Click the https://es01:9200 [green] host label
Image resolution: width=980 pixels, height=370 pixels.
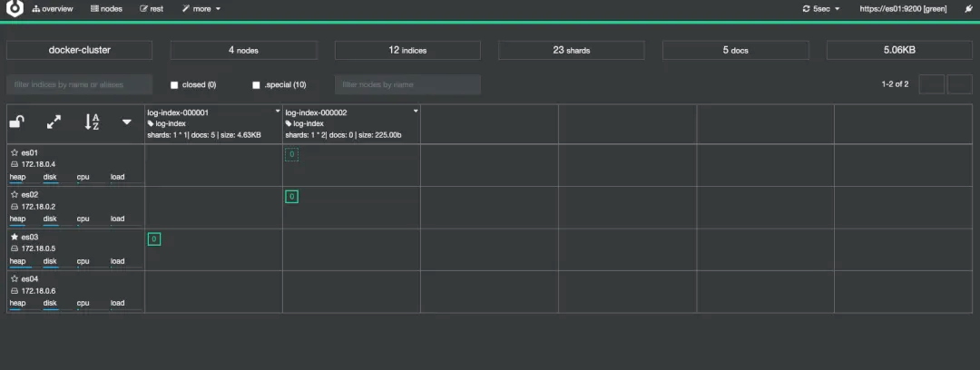click(x=903, y=9)
